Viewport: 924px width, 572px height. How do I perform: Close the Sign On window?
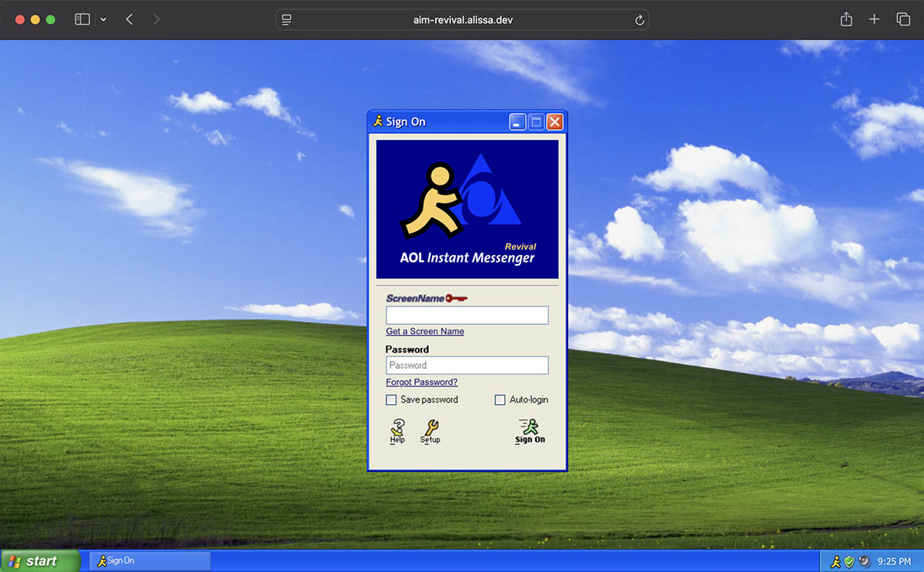point(554,122)
